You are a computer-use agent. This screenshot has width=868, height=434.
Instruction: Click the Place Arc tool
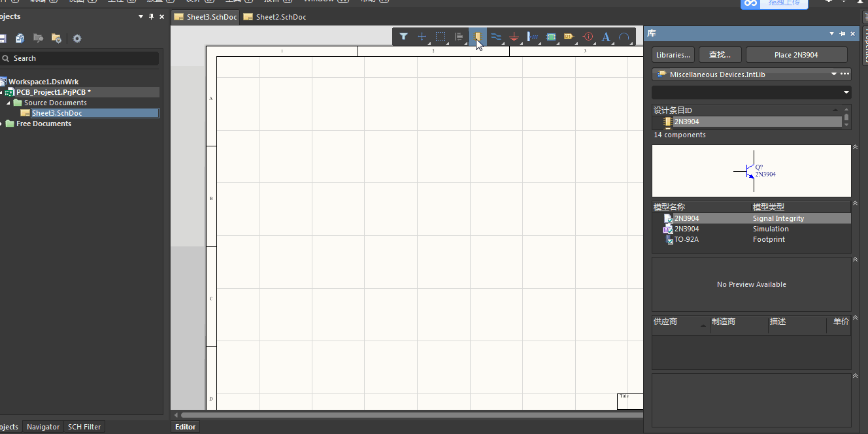[x=624, y=37]
